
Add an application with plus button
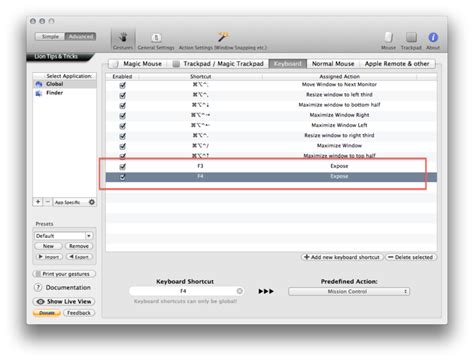[x=38, y=202]
